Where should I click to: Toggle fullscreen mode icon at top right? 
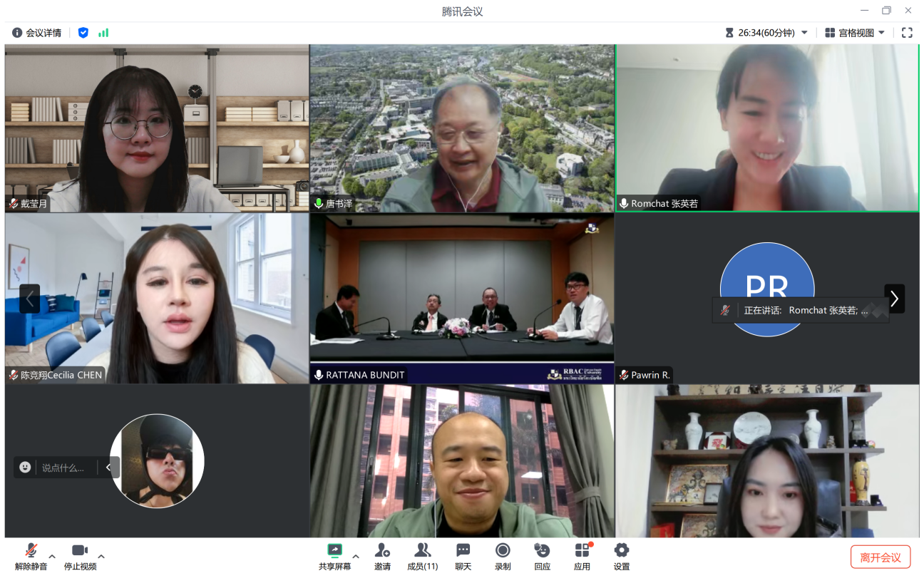pyautogui.click(x=907, y=33)
